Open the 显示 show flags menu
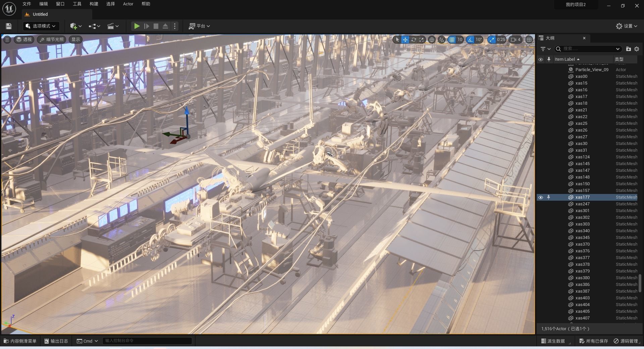This screenshot has height=349, width=644. coord(76,40)
